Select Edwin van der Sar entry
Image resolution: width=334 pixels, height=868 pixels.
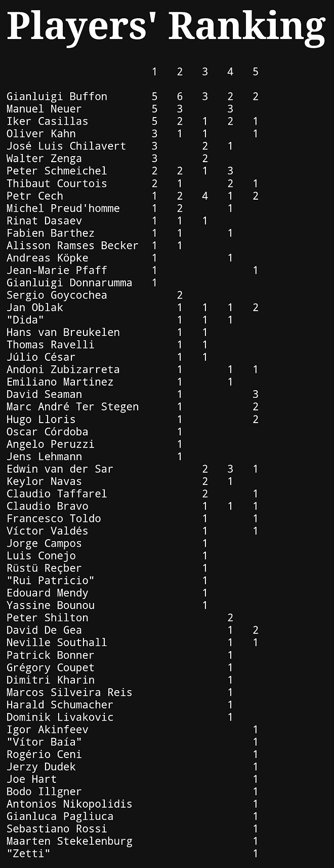click(60, 469)
